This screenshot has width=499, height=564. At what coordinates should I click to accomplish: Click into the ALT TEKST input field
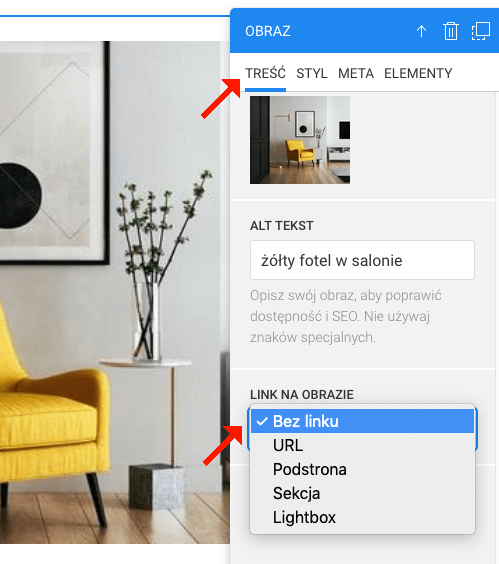(362, 260)
